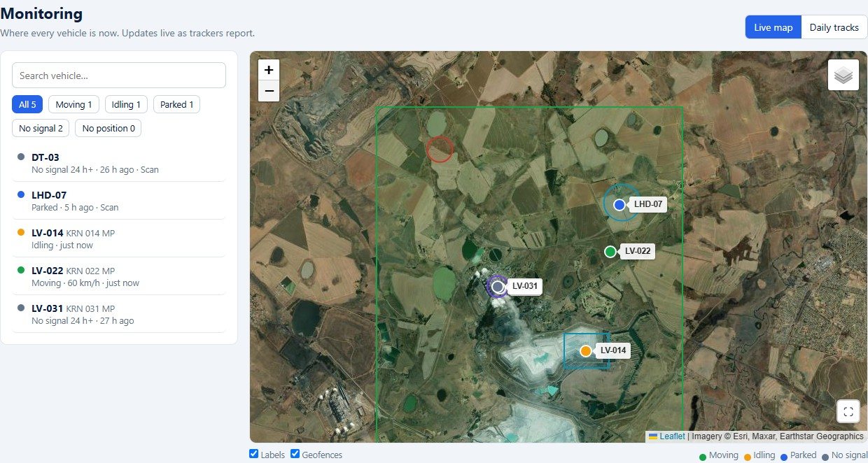Image resolution: width=868 pixels, height=463 pixels.
Task: Filter vehicles by Idling 1
Action: click(126, 104)
